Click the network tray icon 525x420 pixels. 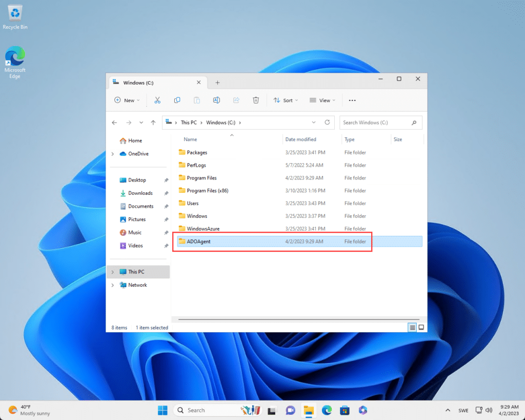pos(479,410)
